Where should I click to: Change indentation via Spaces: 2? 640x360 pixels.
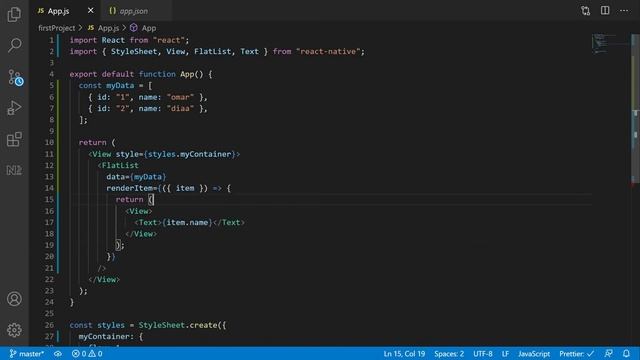coord(449,353)
